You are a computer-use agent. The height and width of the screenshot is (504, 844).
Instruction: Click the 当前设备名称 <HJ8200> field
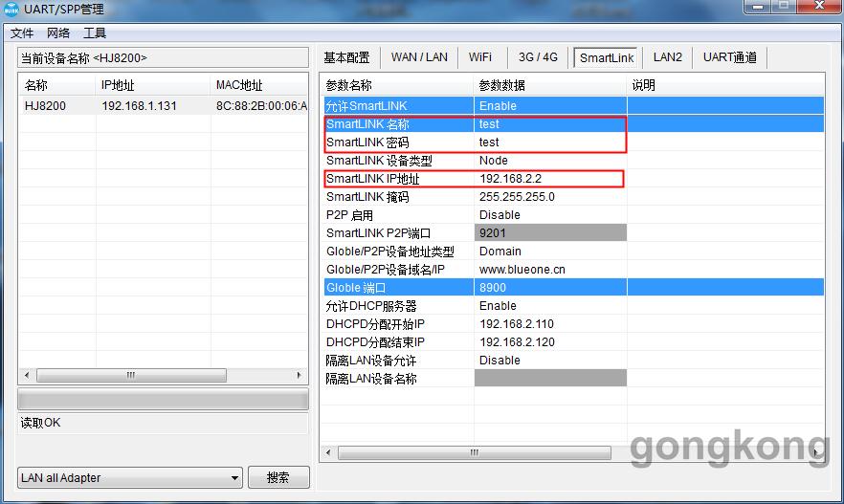[163, 57]
